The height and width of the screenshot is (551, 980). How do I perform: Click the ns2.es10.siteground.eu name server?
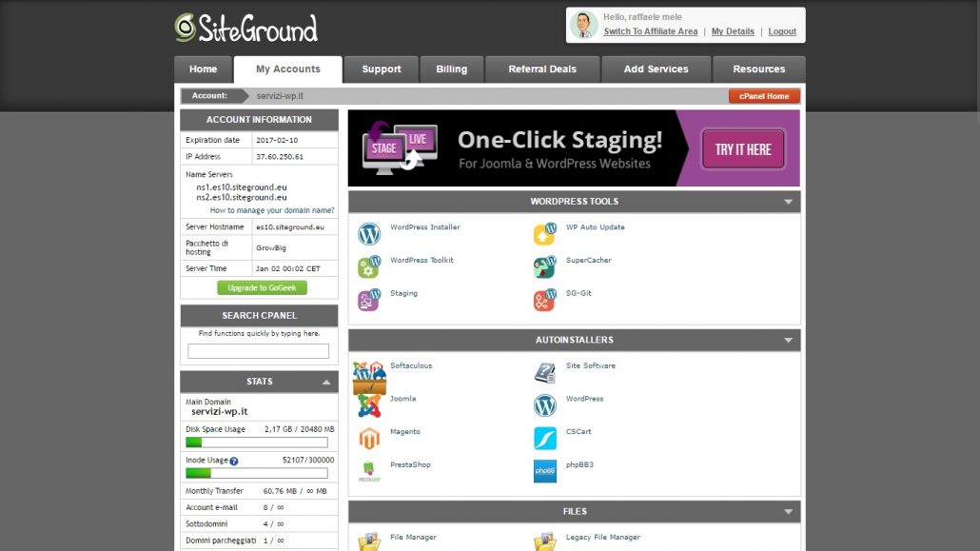pyautogui.click(x=242, y=197)
